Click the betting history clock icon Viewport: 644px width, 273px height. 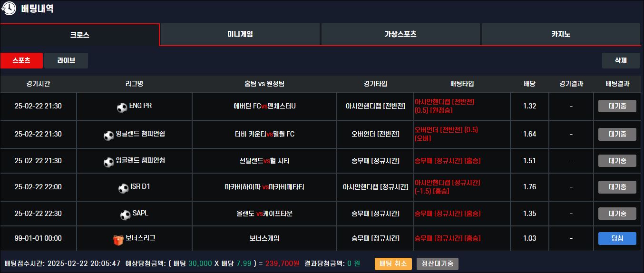coord(9,9)
